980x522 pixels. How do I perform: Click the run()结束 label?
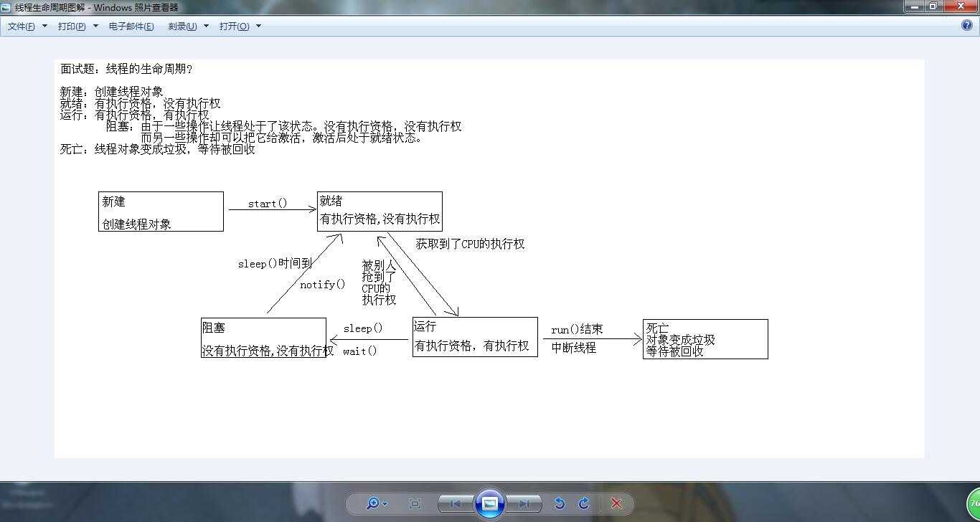[577, 330]
